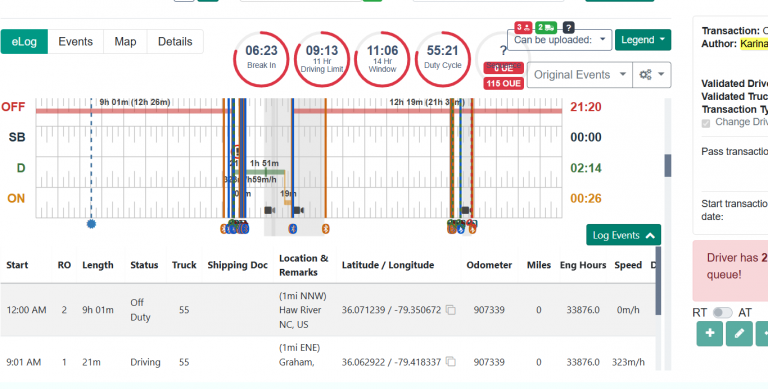Click the Eng Hours column header
The image size is (768, 389).
click(x=583, y=265)
